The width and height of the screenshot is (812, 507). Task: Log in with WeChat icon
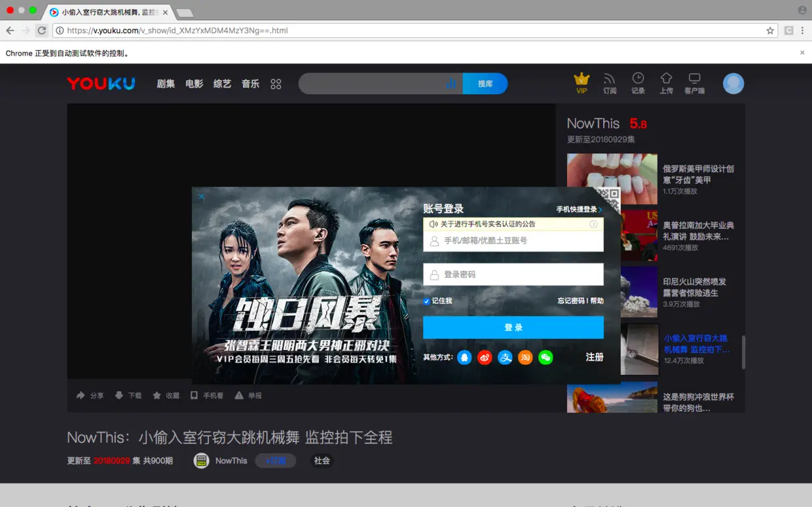[x=545, y=357]
